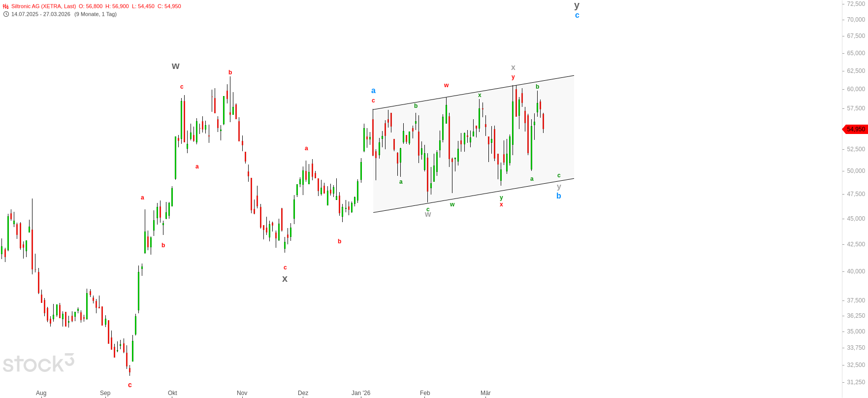This screenshot has width=868, height=398.
Task: Click the Siltronic AG (XETRA, Last) title
Action: (x=44, y=6)
